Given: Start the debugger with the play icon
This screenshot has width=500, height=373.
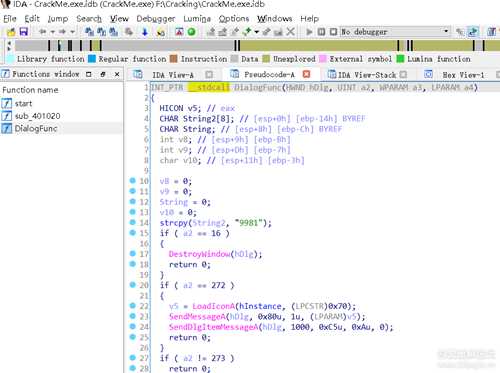Looking at the screenshot, I should pos(309,32).
